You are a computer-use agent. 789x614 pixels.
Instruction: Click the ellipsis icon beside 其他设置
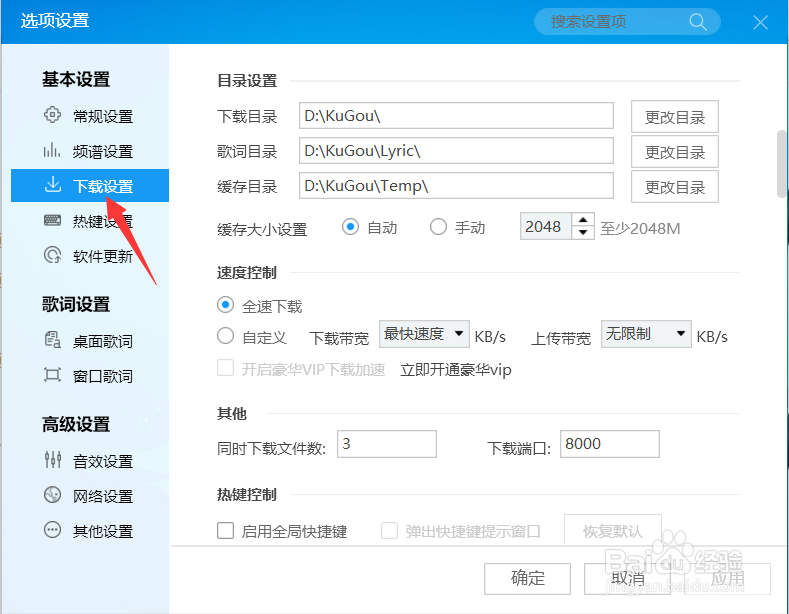click(x=52, y=530)
